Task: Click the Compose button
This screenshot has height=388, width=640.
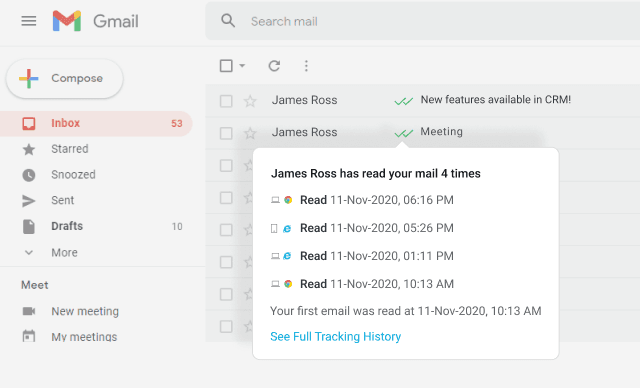Action: (x=64, y=78)
